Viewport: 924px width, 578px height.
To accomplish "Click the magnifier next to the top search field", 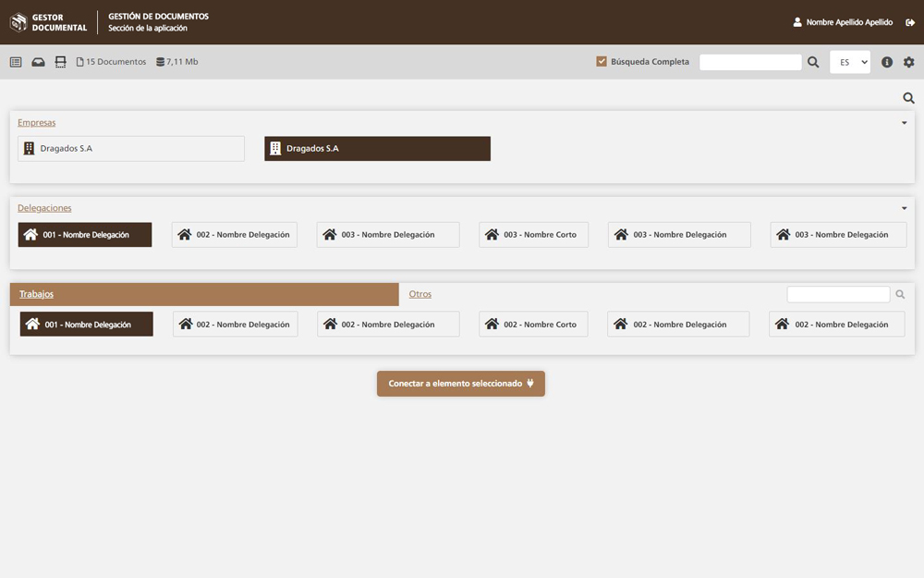I will pyautogui.click(x=813, y=62).
